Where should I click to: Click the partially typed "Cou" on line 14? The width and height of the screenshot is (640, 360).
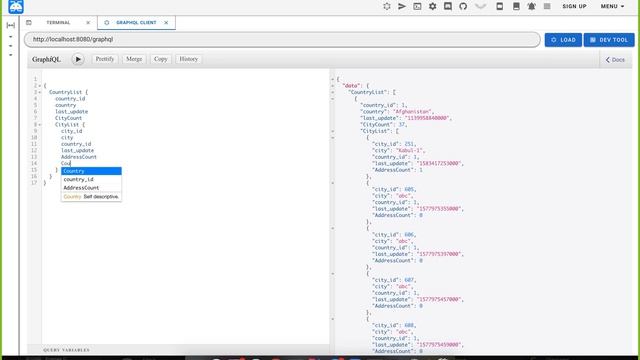click(66, 163)
